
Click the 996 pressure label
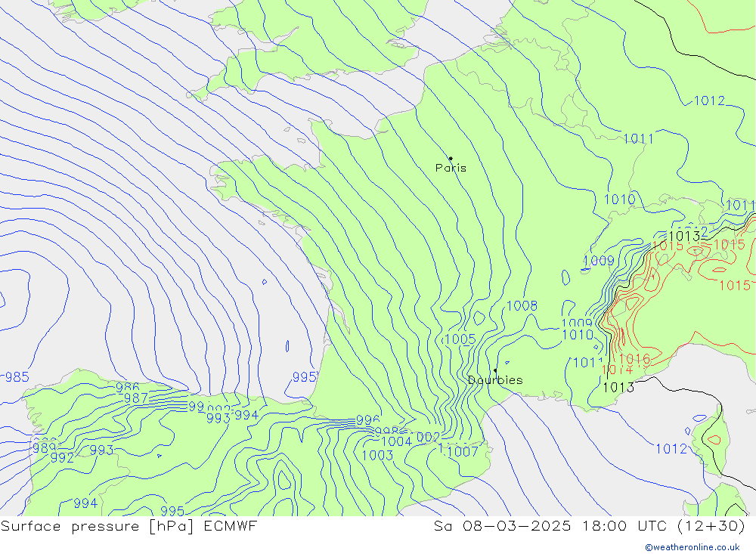tap(368, 420)
